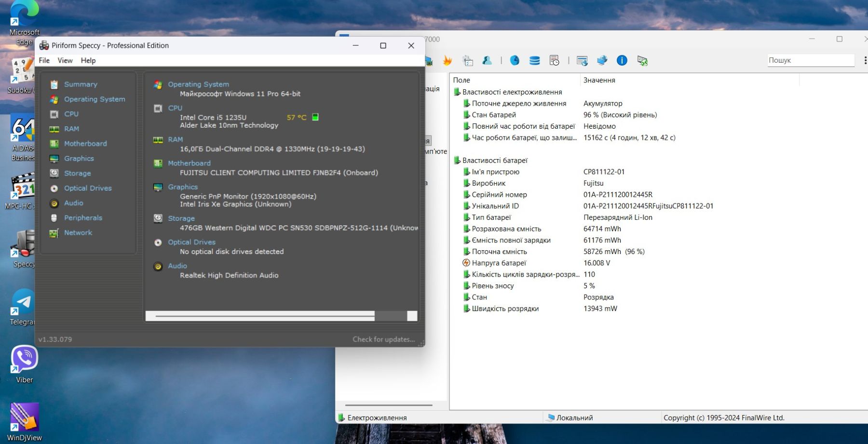Screen dimensions: 868x444
Task: Switch to Operating System section in Speccy sidebar
Action: coord(95,99)
